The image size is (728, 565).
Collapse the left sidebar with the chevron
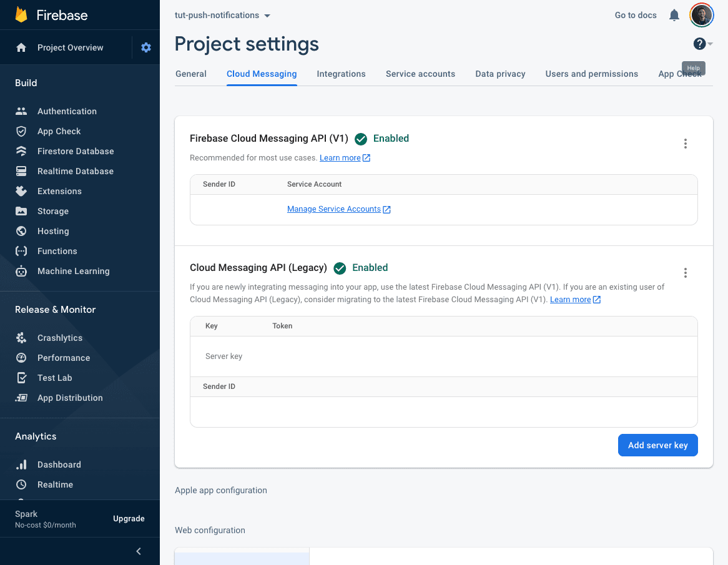pyautogui.click(x=138, y=551)
